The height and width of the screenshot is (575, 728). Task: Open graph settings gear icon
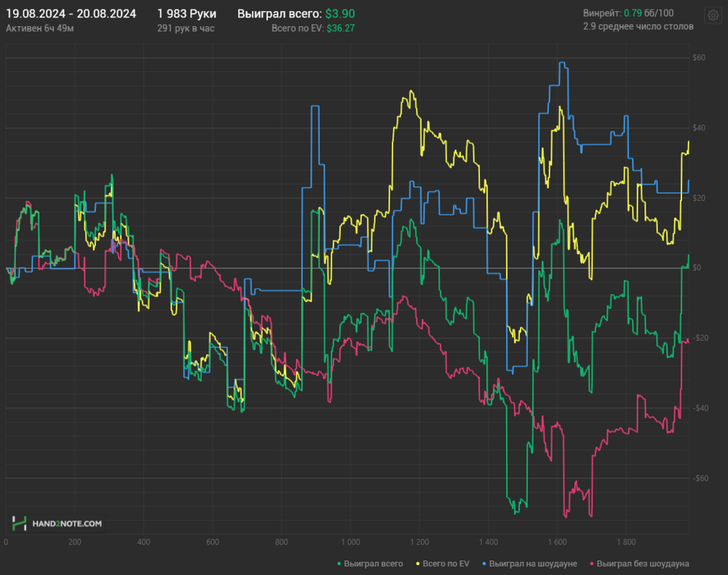[x=713, y=15]
